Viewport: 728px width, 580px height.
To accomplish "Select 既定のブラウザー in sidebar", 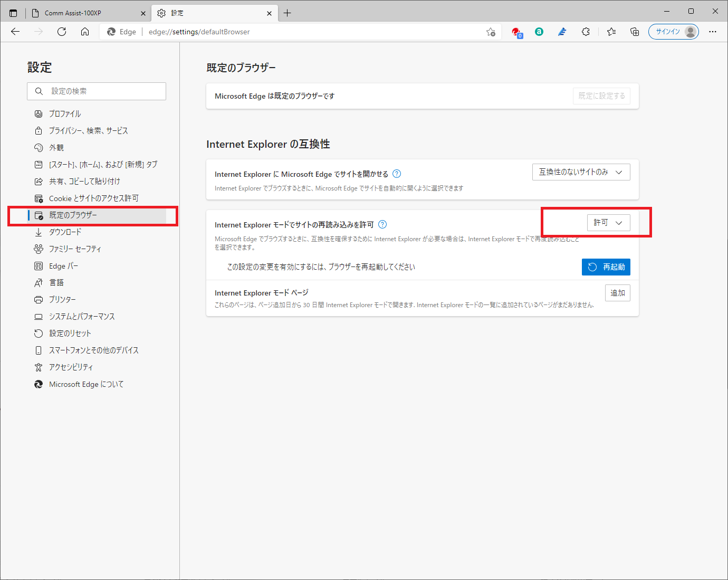I will tap(97, 215).
